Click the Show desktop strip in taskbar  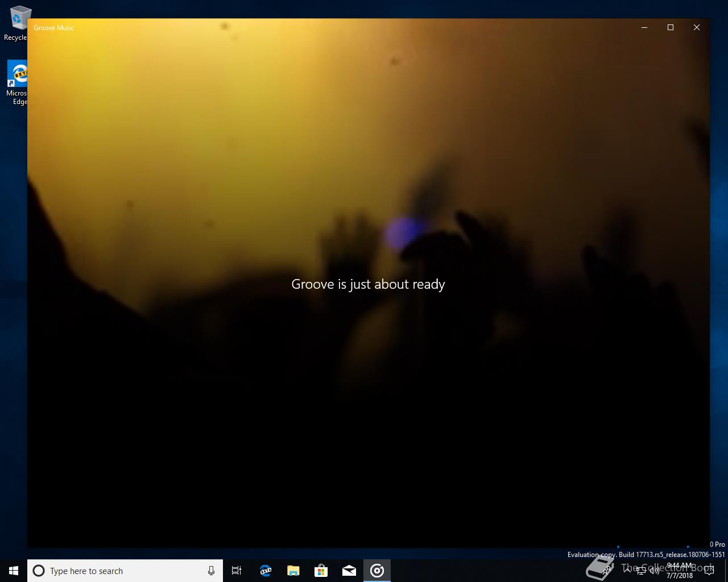[726, 571]
